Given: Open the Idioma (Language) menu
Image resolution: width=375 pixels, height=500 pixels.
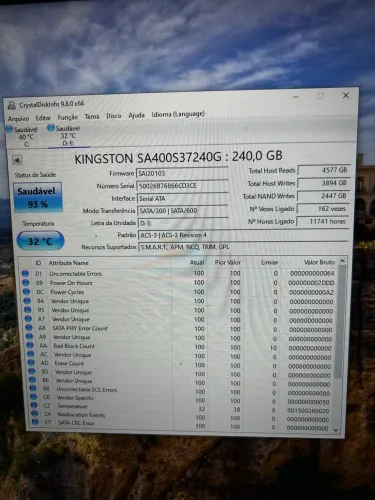Looking at the screenshot, I should click(x=178, y=114).
